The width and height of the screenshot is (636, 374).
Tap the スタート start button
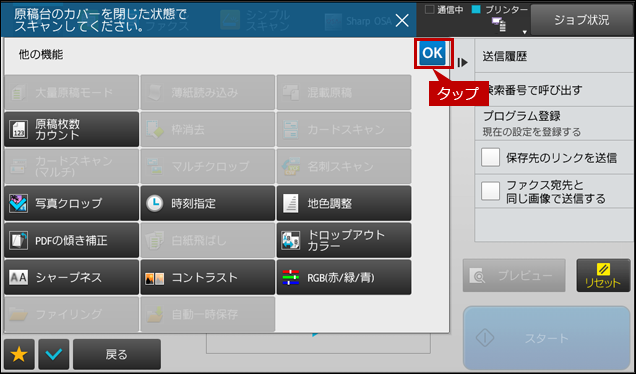coord(546,338)
